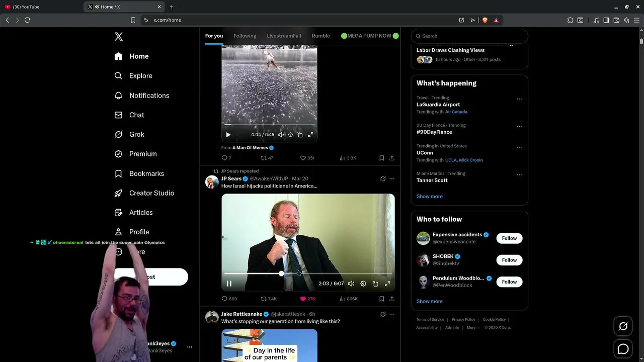Open the Explore page

133,76
